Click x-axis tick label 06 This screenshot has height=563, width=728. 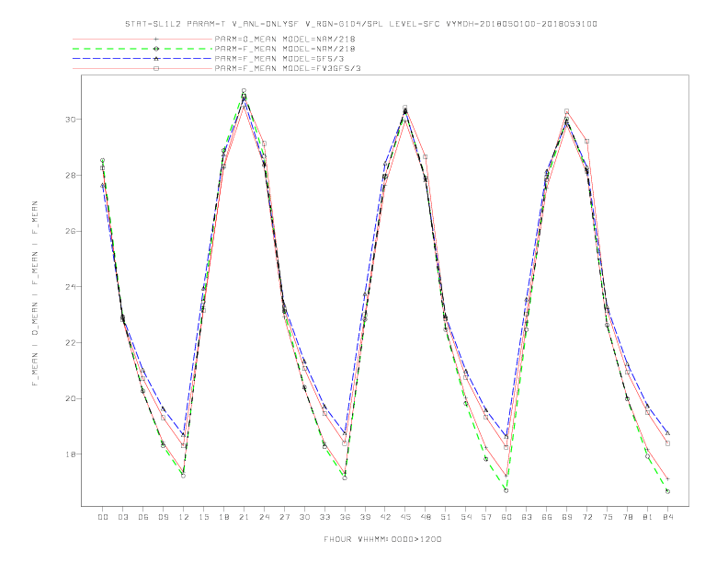tap(143, 517)
